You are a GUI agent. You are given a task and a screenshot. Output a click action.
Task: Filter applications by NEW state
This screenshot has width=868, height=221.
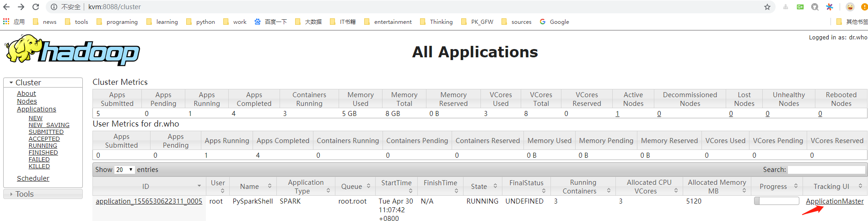[36, 118]
